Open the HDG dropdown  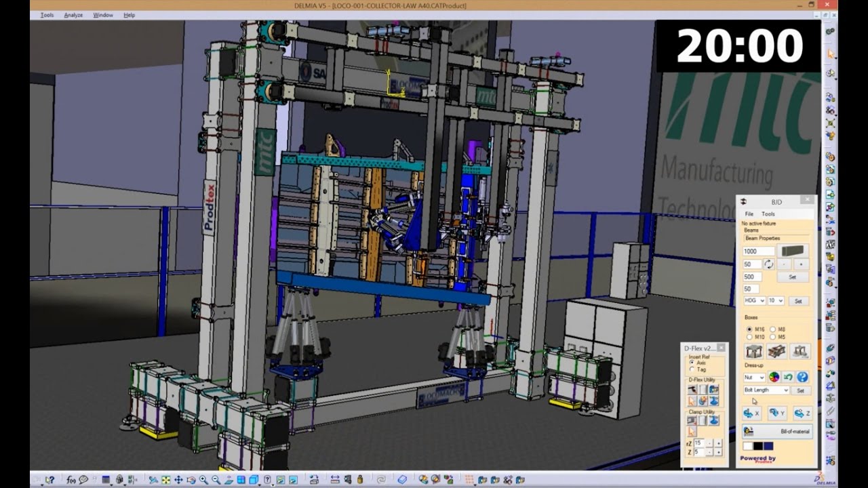pos(755,300)
